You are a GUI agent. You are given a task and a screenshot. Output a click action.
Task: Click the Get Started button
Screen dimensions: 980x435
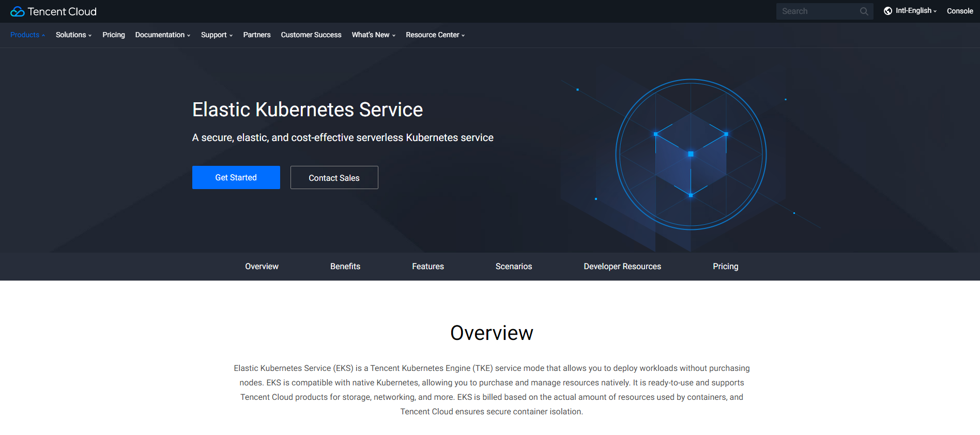pyautogui.click(x=236, y=177)
